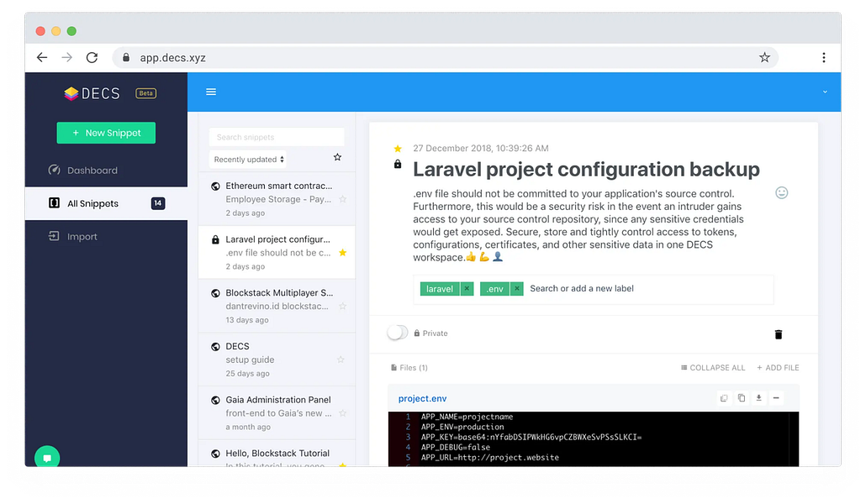The width and height of the screenshot is (866, 504).
Task: Star the Blockstack Multiplayer snippet
Action: coord(342,307)
